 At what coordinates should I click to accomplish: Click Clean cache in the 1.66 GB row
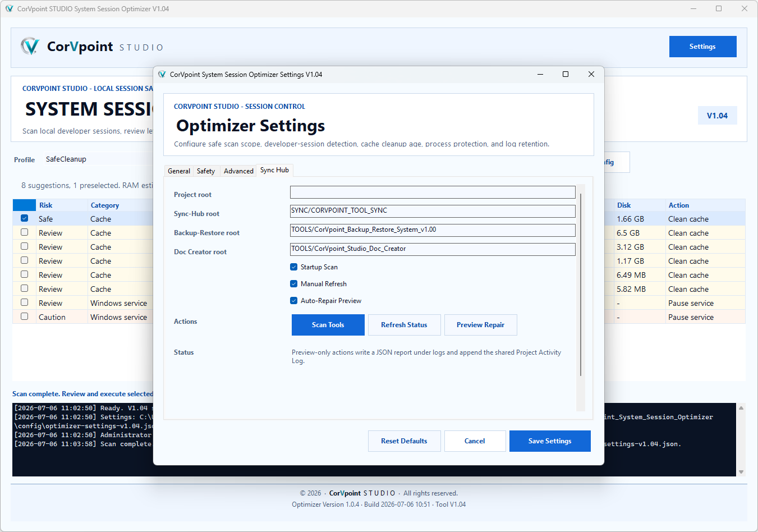pyautogui.click(x=688, y=219)
